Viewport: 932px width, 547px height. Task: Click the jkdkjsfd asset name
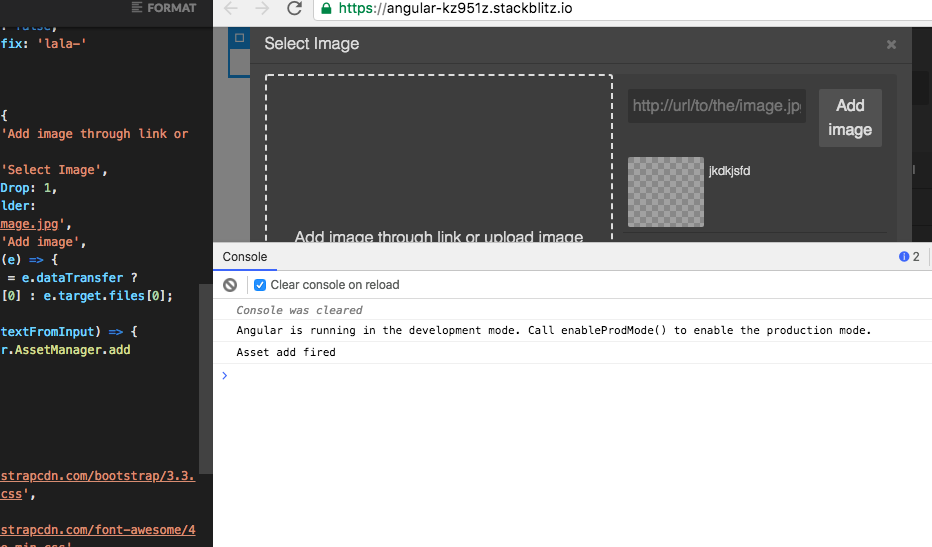729,171
